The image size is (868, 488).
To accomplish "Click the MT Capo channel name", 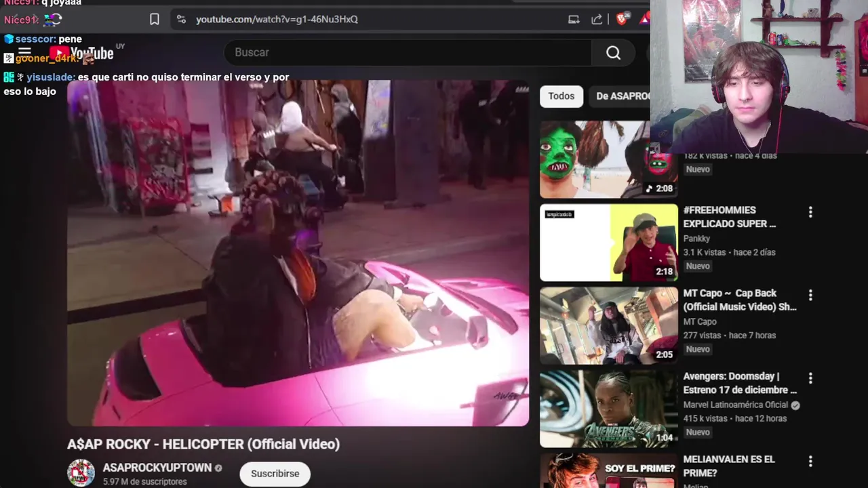I will coord(700,322).
